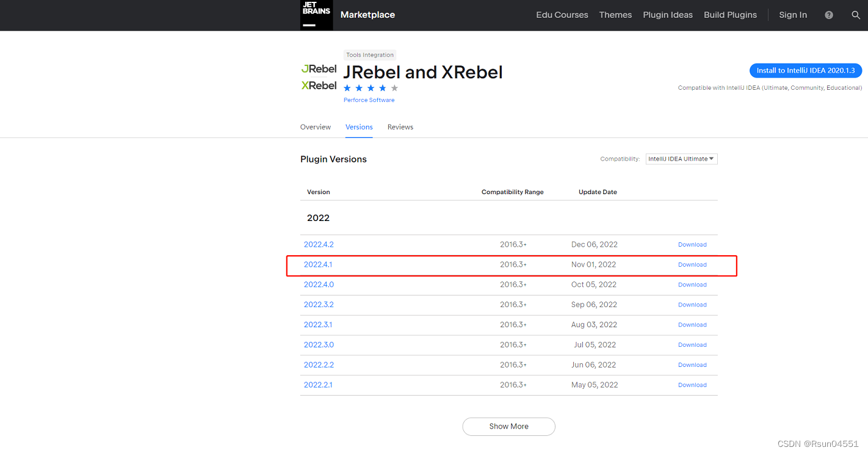
Task: Click the Nov 01, 2022 update date
Action: point(593,264)
